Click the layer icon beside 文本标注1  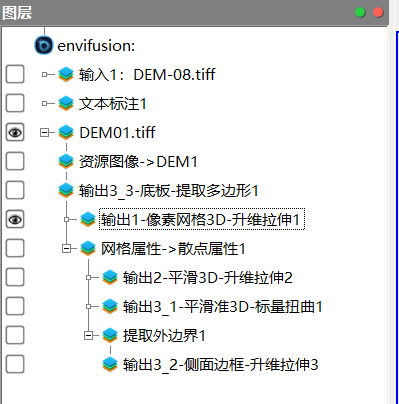(x=66, y=104)
